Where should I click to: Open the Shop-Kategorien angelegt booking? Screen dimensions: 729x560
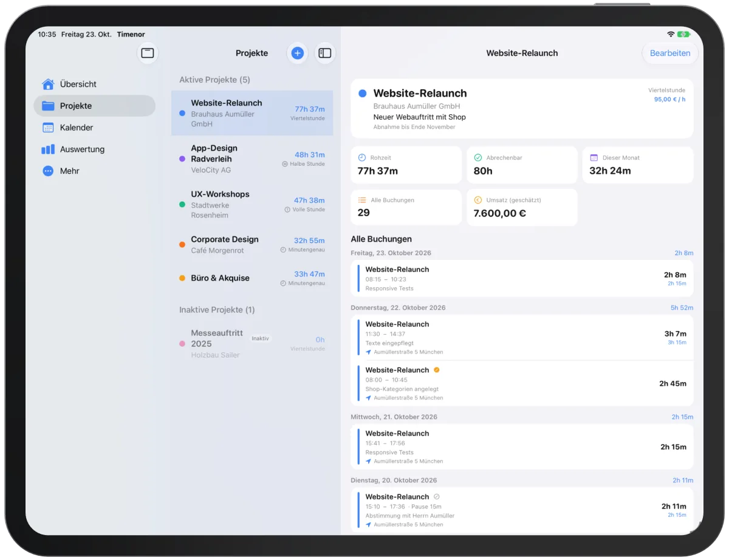click(x=522, y=383)
